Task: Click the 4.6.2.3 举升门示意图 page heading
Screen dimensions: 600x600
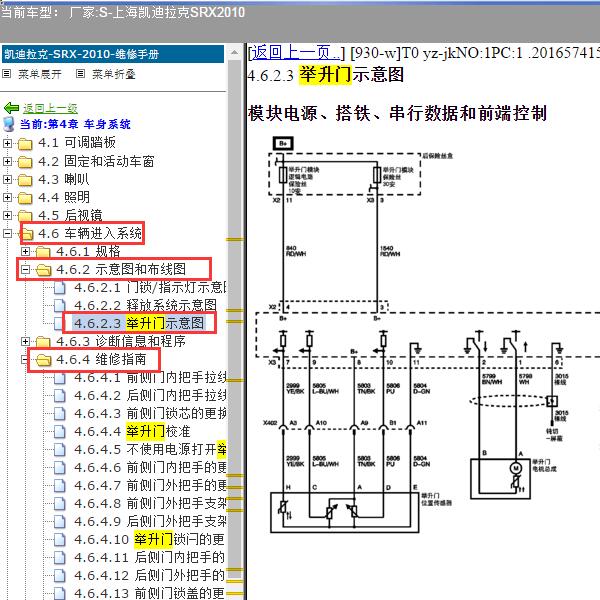Action: tap(326, 75)
